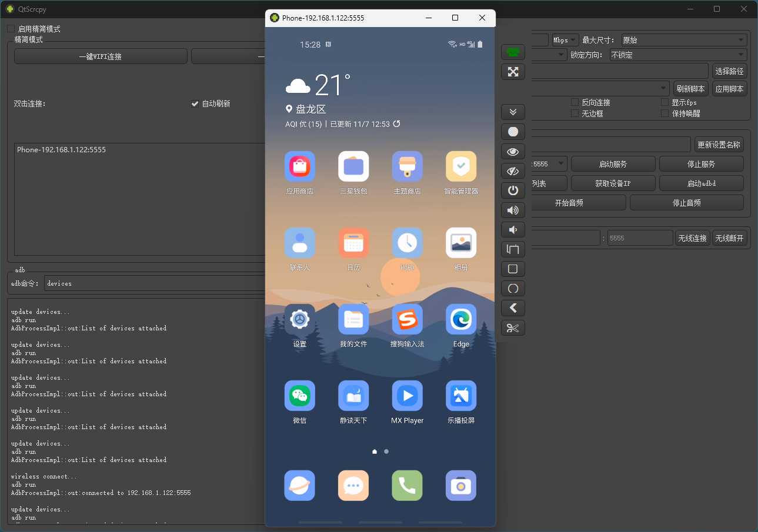758x532 pixels.
Task: Click the fullscreen toggle icon in side toolbar
Action: 513,72
